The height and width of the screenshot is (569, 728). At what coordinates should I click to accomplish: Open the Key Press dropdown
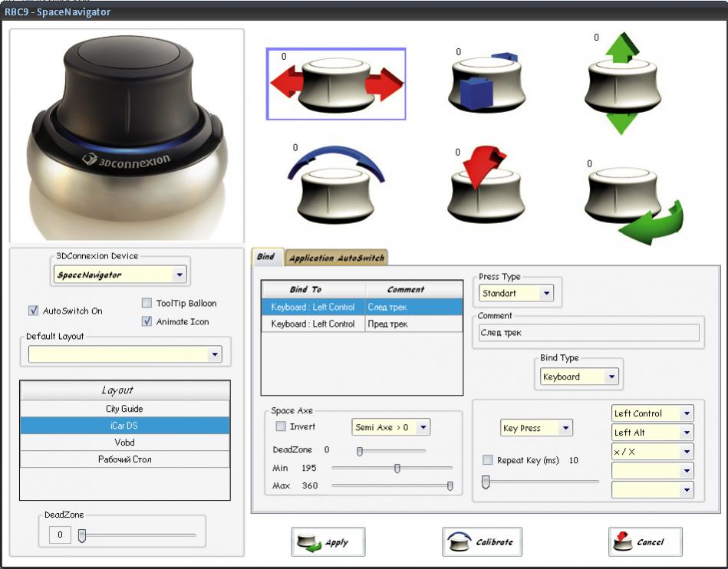(x=536, y=428)
